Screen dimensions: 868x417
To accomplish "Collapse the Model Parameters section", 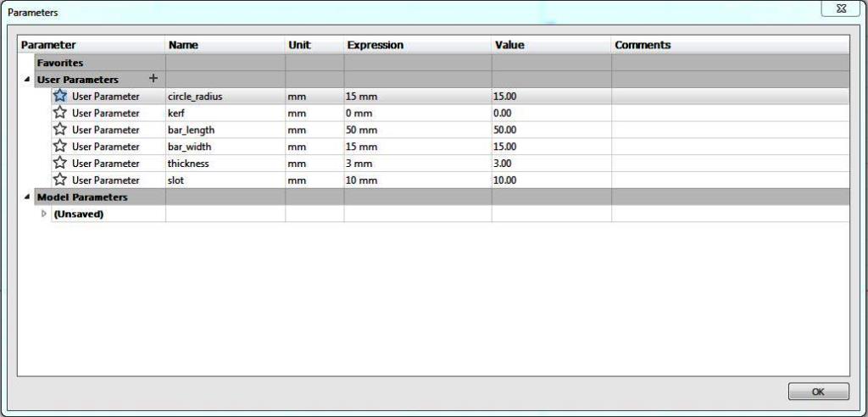I will click(26, 197).
